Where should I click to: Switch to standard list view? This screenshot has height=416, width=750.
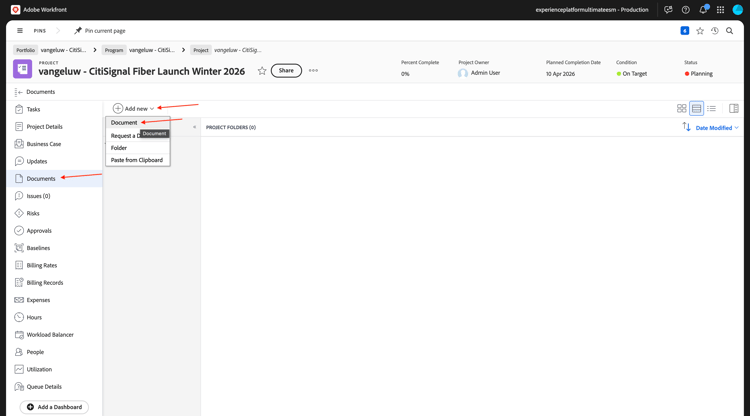tap(696, 109)
